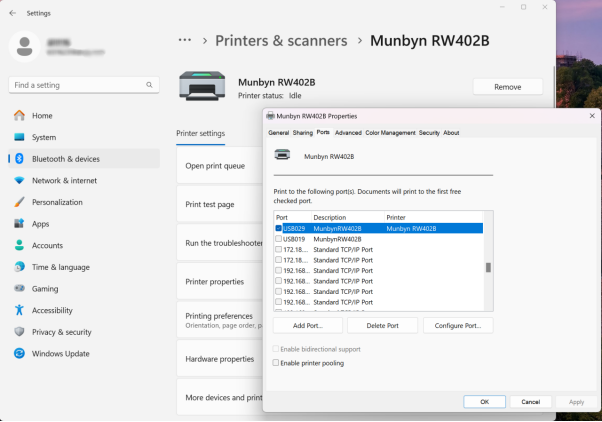The height and width of the screenshot is (422, 602).
Task: Click the search magnifier icon
Action: point(149,85)
